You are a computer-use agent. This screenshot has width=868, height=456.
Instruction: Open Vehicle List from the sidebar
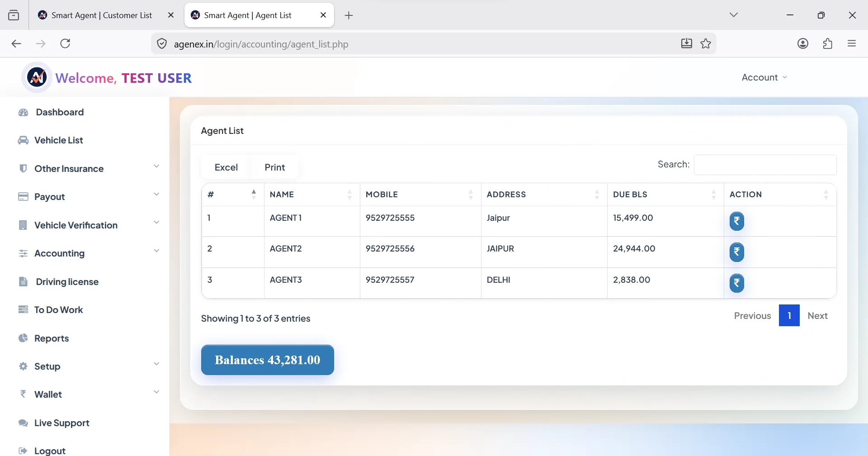click(59, 140)
